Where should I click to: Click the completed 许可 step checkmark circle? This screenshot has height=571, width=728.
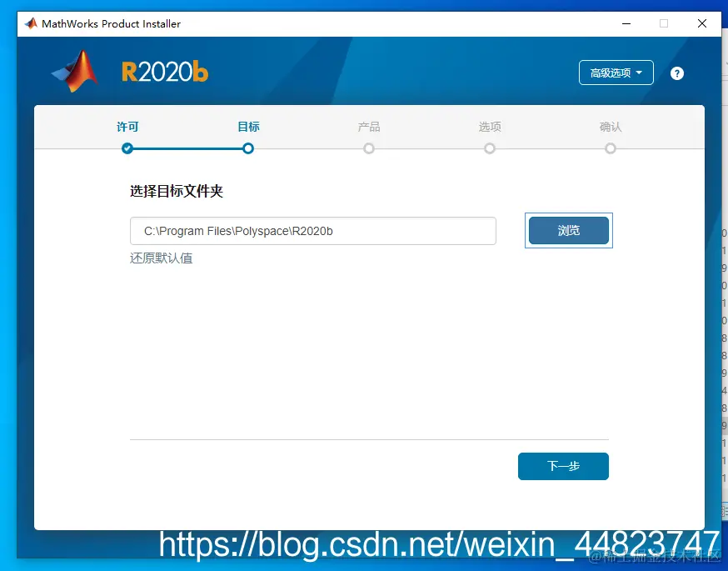[127, 148]
